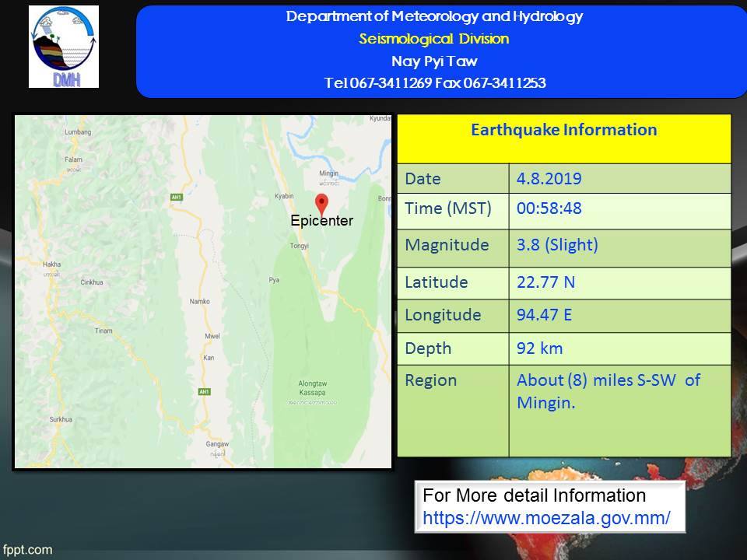Click the Time (MST) row label
747x560 pixels.
448,208
